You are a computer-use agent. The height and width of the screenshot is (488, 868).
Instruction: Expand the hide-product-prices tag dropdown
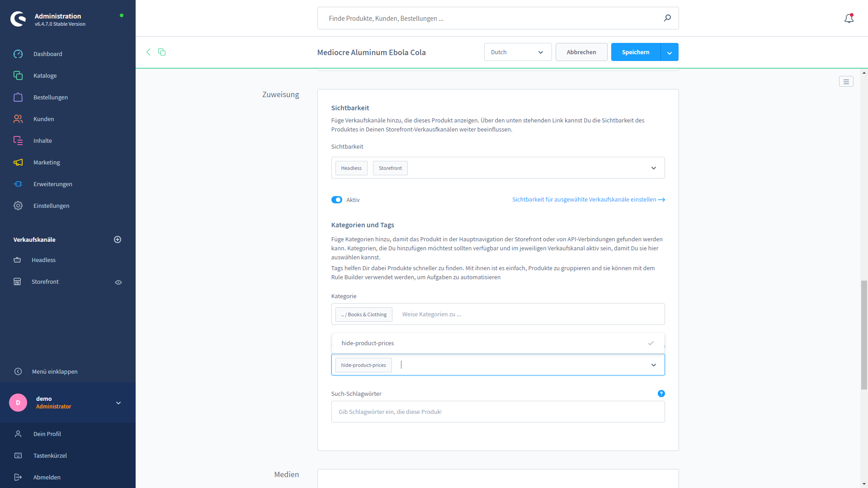(654, 365)
